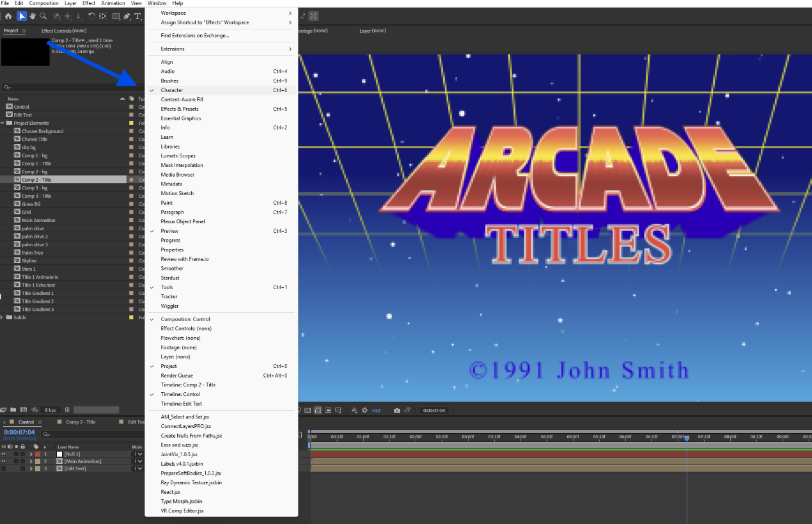Select the Pen tool

[x=127, y=16]
